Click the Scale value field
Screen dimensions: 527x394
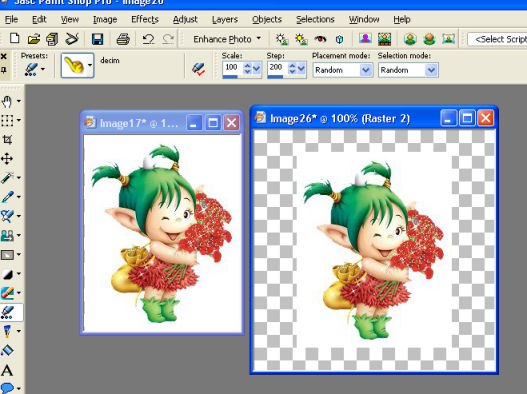point(232,67)
